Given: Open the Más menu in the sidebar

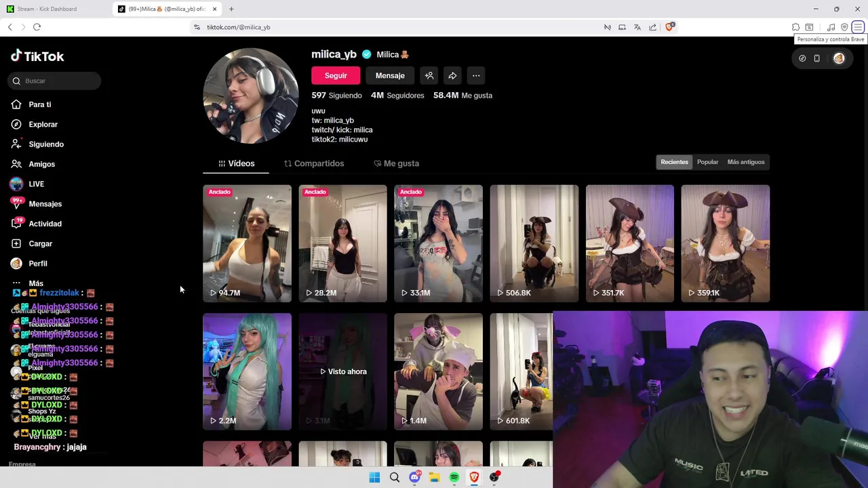Looking at the screenshot, I should 36,283.
